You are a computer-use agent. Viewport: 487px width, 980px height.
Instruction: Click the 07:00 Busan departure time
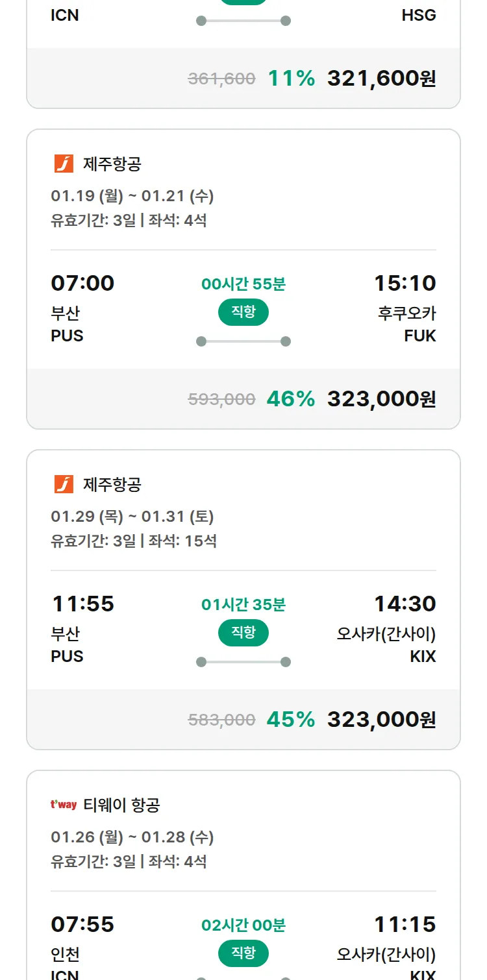(82, 283)
